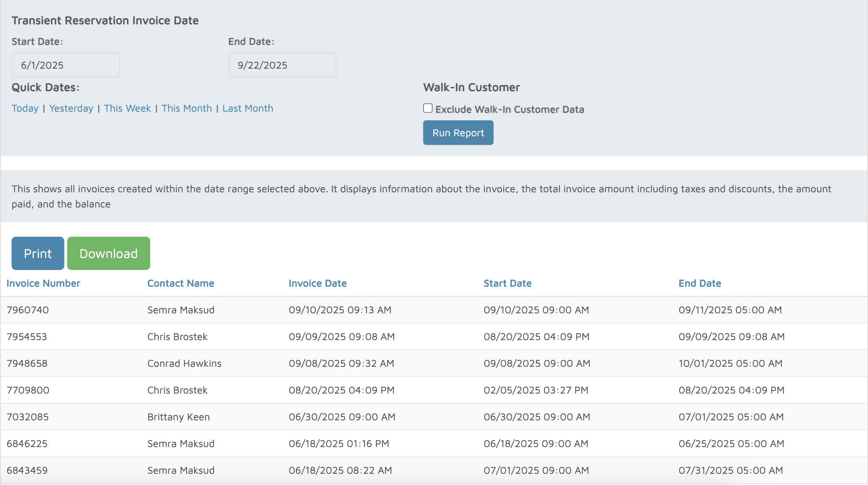This screenshot has height=485, width=868.
Task: Select the Yesterday quick date link
Action: pos(71,108)
